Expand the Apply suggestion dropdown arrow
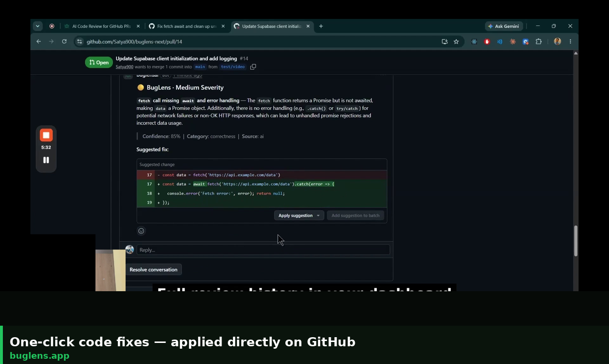 318,216
